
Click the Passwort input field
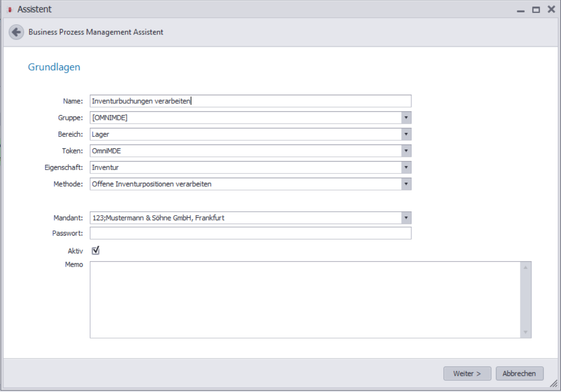[250, 233]
